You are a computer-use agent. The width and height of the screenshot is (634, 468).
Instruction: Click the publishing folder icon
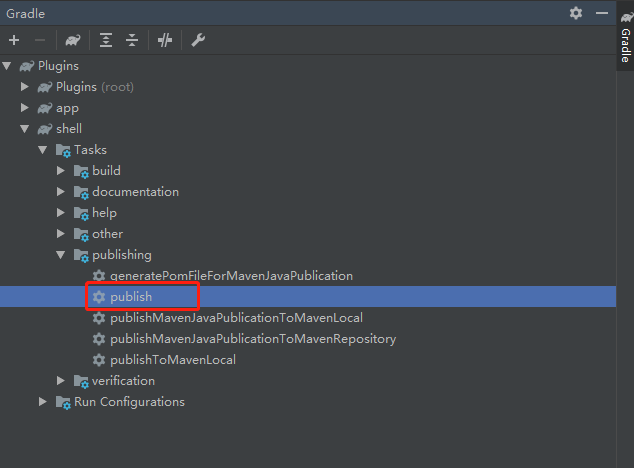click(81, 256)
